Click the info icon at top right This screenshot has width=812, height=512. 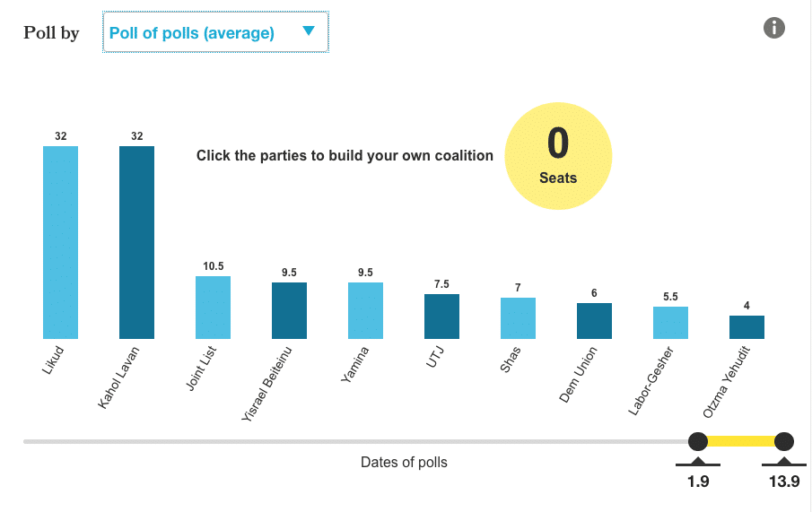(x=774, y=28)
